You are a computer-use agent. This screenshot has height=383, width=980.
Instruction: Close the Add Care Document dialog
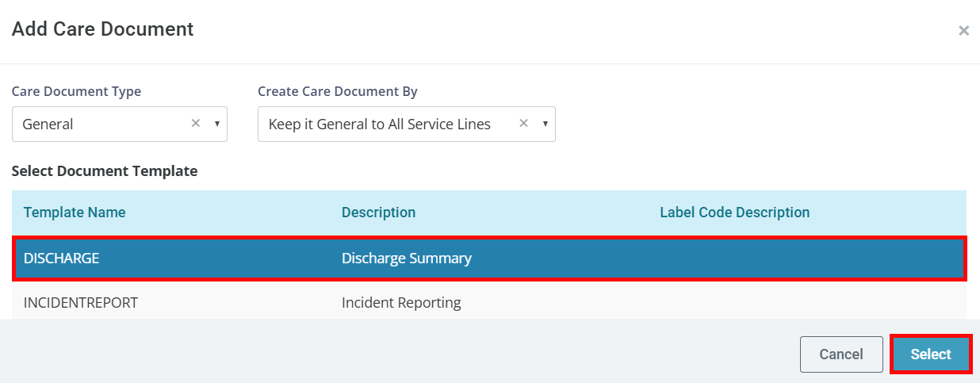click(963, 31)
